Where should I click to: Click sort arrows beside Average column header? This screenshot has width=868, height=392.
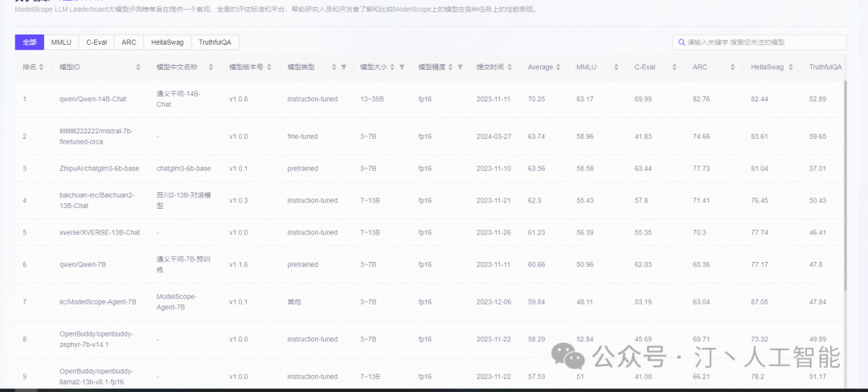click(x=558, y=67)
